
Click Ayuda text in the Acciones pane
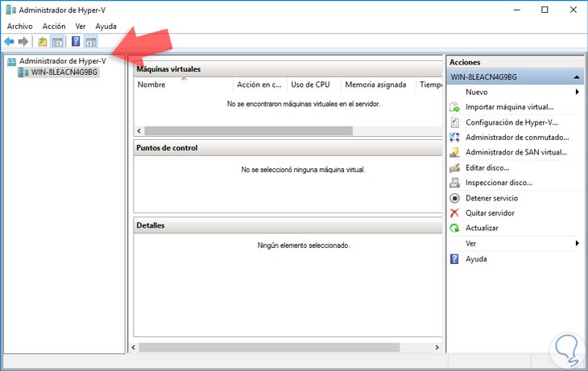coord(476,259)
